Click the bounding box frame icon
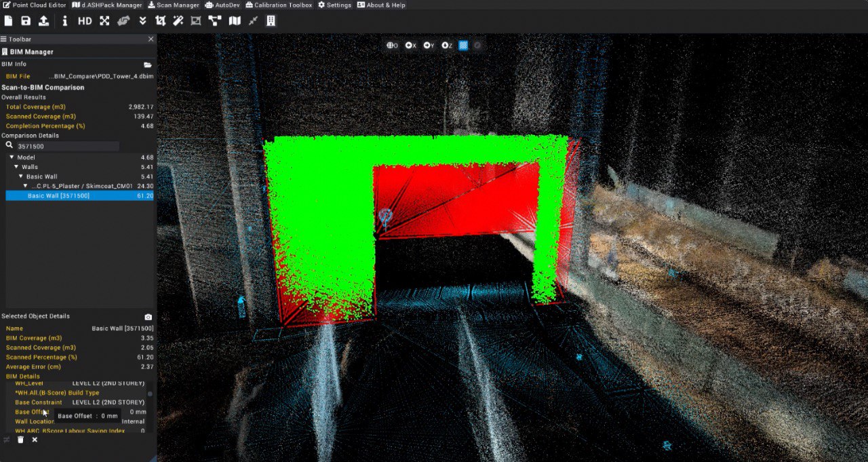868x462 pixels. (x=196, y=21)
